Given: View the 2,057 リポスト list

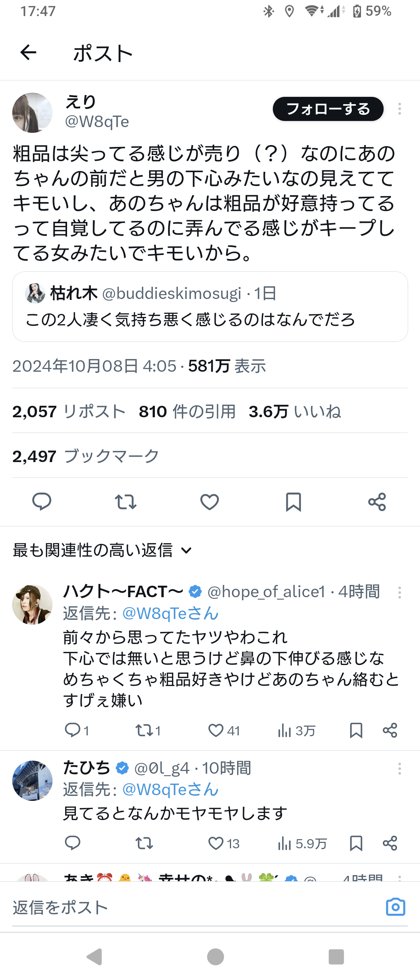Looking at the screenshot, I should coord(69,412).
